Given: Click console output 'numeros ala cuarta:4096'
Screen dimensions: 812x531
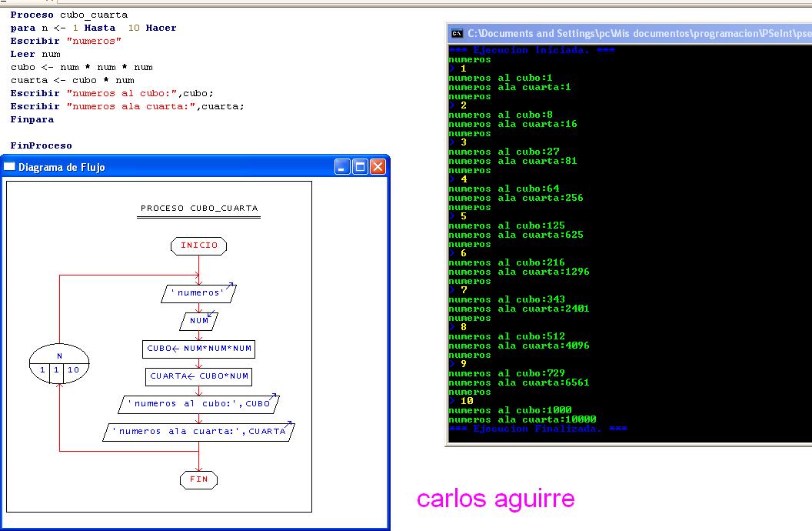Looking at the screenshot, I should (x=519, y=346).
